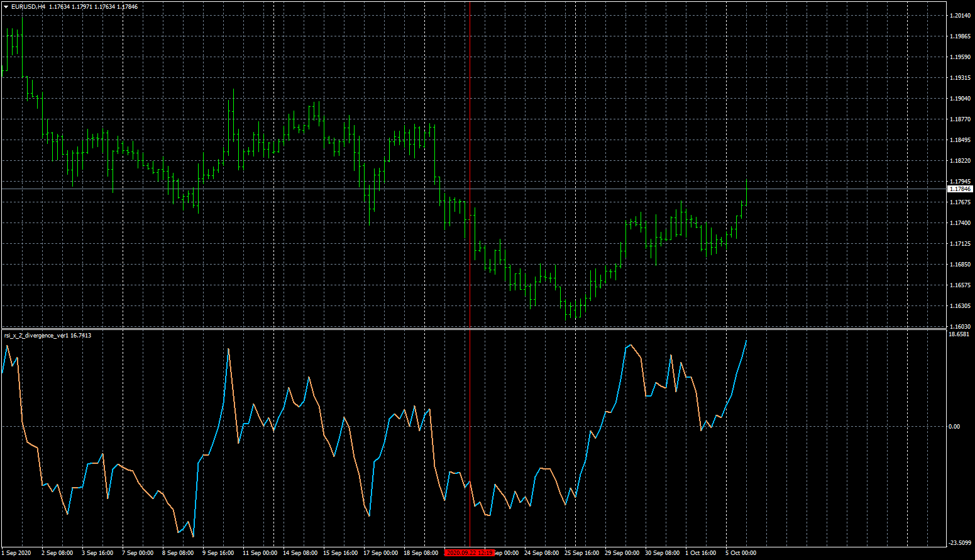This screenshot has width=975, height=560.
Task: Click the rsi_x_2_divergence_ver1 indicator label
Action: [36, 336]
